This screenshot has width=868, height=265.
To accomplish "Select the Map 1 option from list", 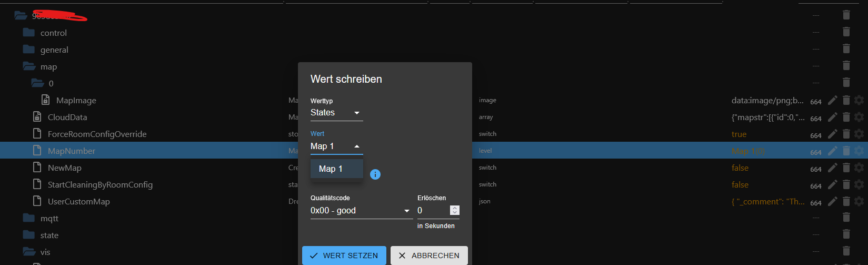I will pos(331,169).
